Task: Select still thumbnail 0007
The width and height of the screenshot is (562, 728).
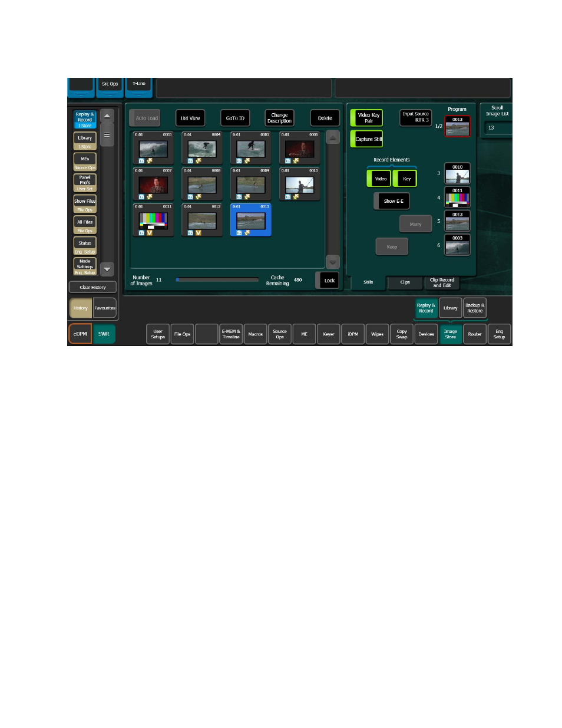Action: [x=153, y=184]
